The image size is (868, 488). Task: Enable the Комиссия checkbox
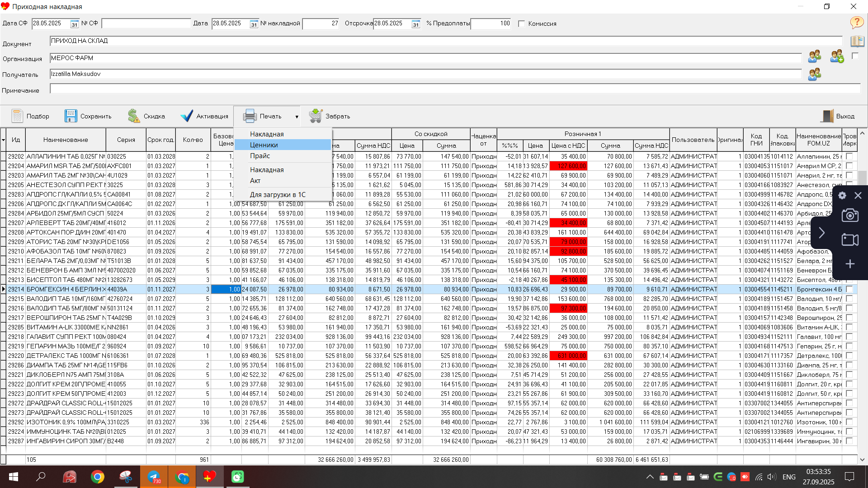click(522, 23)
